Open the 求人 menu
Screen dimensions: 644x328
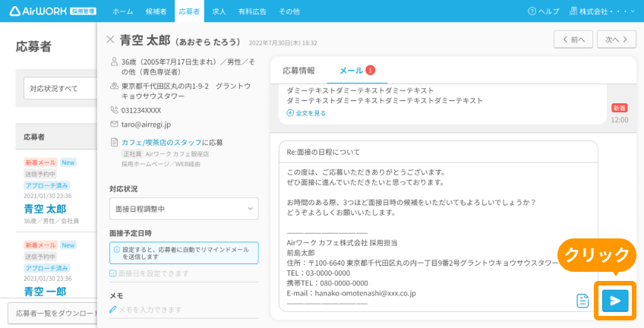(x=219, y=11)
